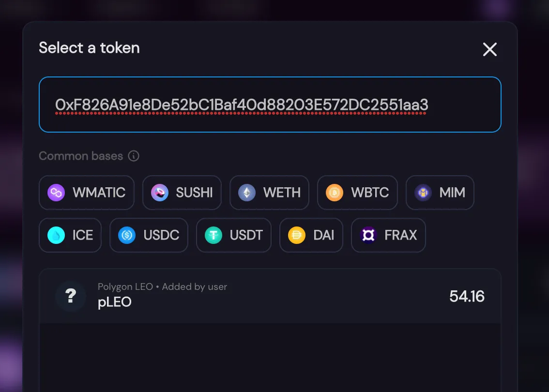Click the pLEO question mark placeholder logo
This screenshot has width=549, height=392.
click(x=71, y=296)
